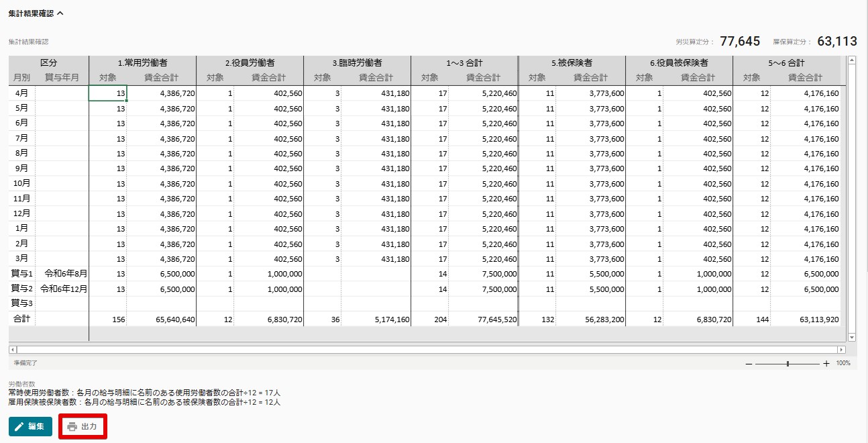Select 賞与2 row 5,500,000 cell

(590, 289)
